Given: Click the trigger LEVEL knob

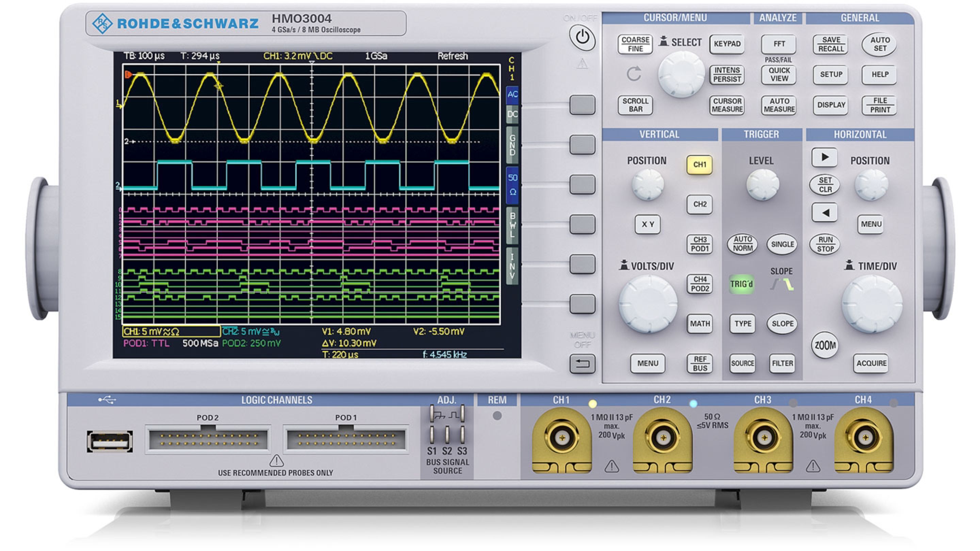Looking at the screenshot, I should tap(762, 185).
